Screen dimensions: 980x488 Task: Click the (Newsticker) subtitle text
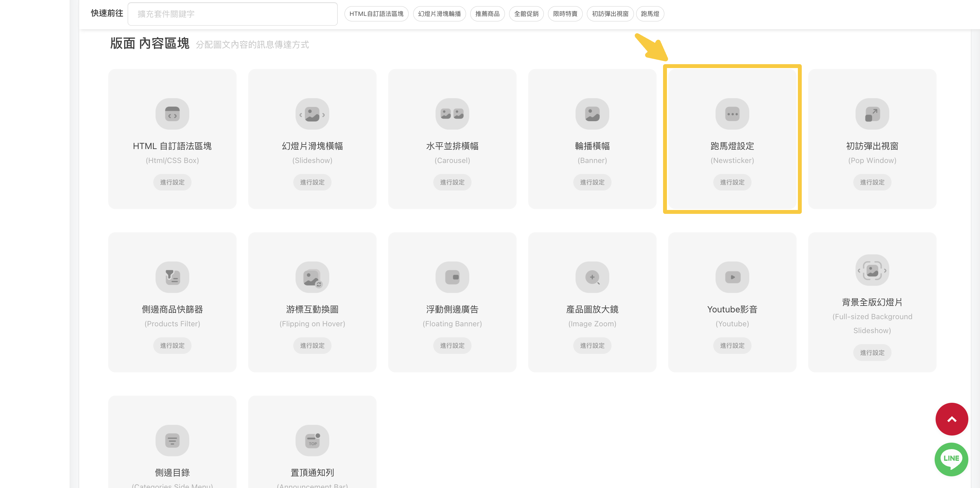pyautogui.click(x=732, y=160)
